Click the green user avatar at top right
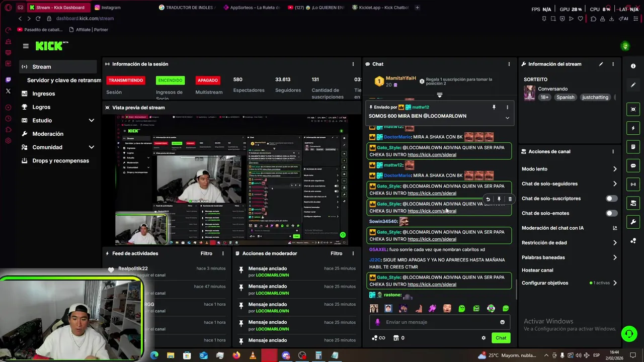The image size is (644, 362). click(x=625, y=46)
